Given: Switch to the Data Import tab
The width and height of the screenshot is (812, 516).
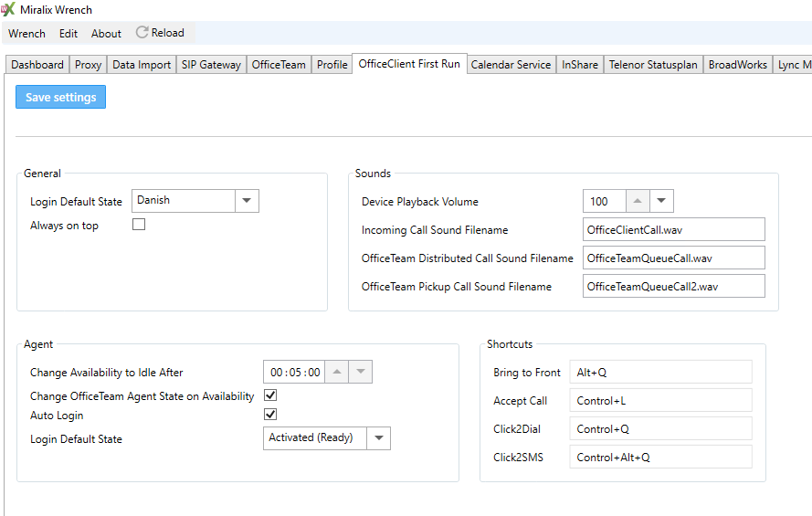Looking at the screenshot, I should click(x=142, y=65).
